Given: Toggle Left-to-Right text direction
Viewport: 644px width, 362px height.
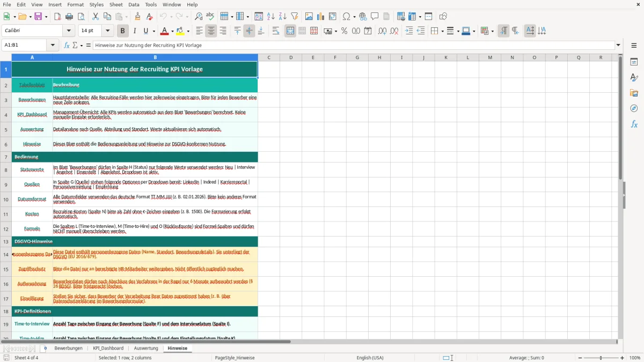Looking at the screenshot, I should (x=503, y=31).
